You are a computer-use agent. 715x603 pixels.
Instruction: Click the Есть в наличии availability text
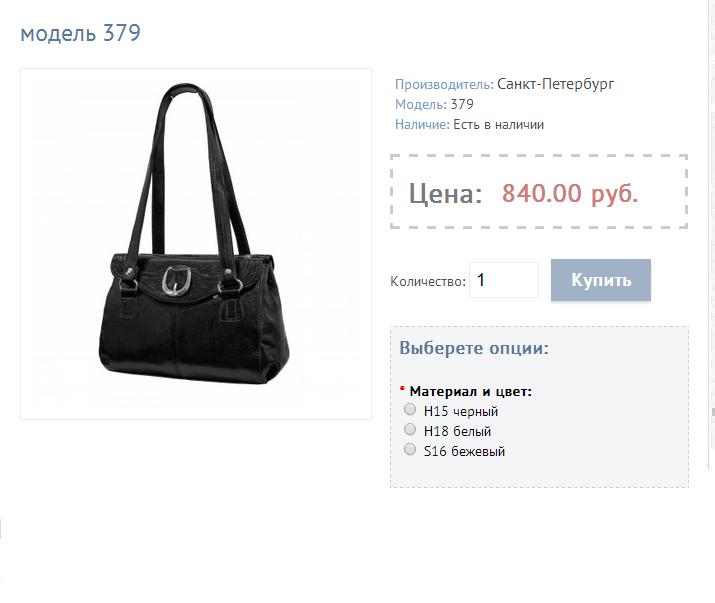[x=498, y=125]
